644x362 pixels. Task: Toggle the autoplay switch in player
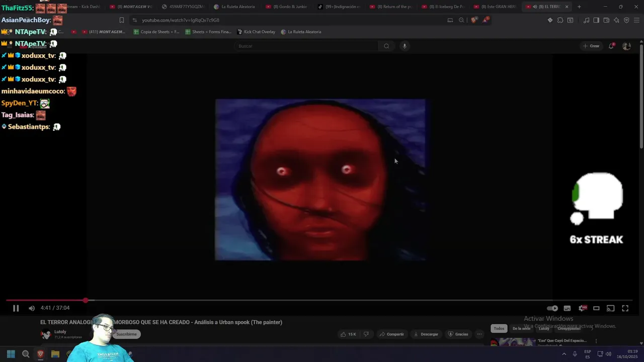coord(552,308)
